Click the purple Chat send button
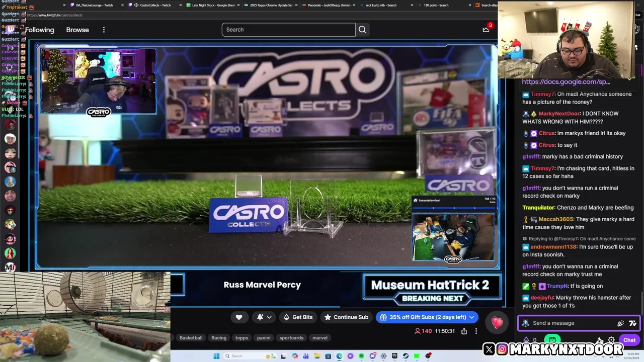 (629, 340)
